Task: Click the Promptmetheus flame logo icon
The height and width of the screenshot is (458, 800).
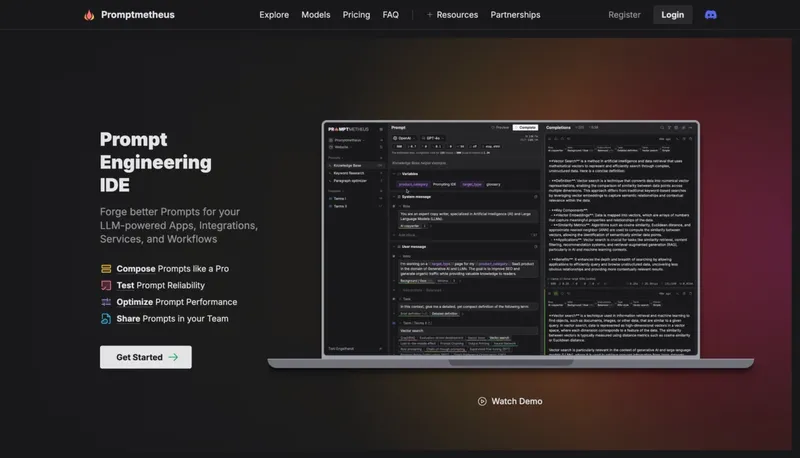Action: (x=89, y=15)
